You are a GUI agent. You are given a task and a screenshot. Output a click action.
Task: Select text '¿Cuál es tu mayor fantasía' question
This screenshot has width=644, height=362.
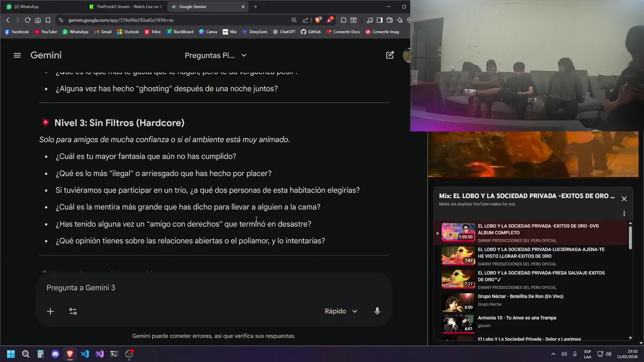point(146,156)
